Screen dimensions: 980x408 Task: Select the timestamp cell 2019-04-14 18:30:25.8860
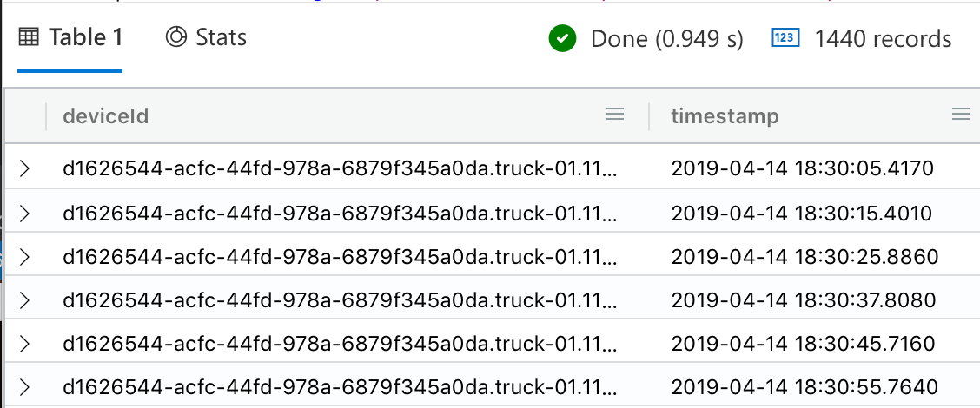[805, 256]
